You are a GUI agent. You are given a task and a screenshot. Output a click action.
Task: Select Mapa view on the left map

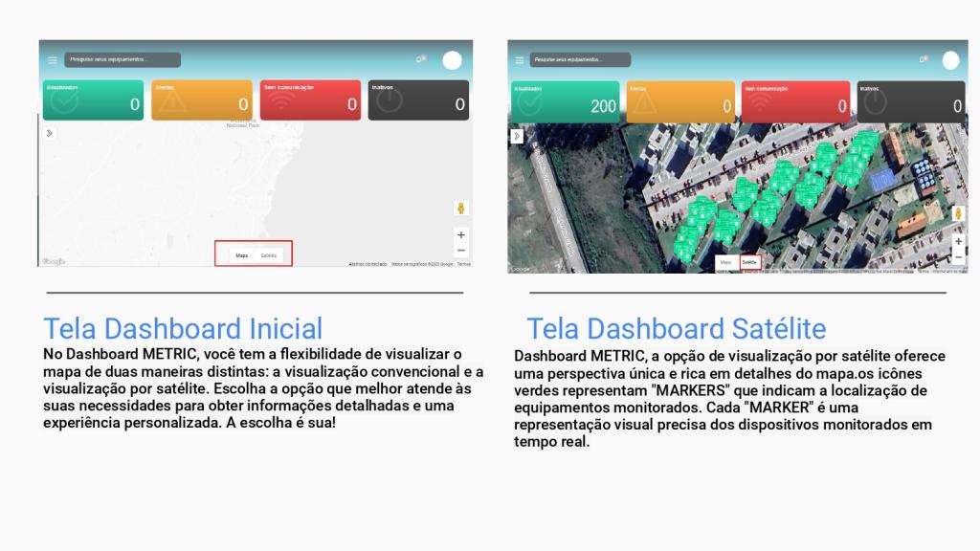[242, 255]
